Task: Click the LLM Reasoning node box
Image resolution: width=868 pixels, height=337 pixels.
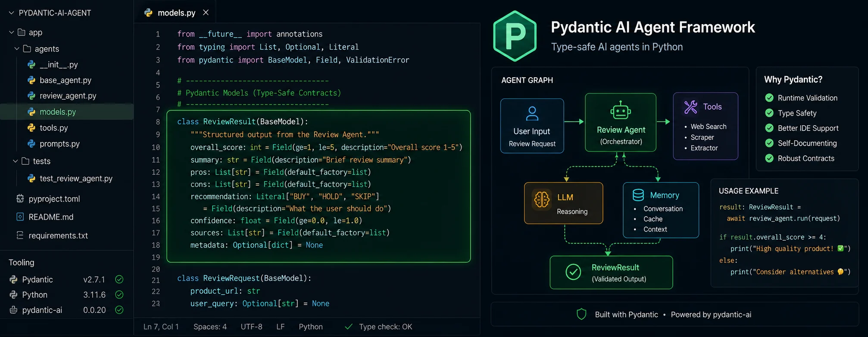Action: coord(563,203)
